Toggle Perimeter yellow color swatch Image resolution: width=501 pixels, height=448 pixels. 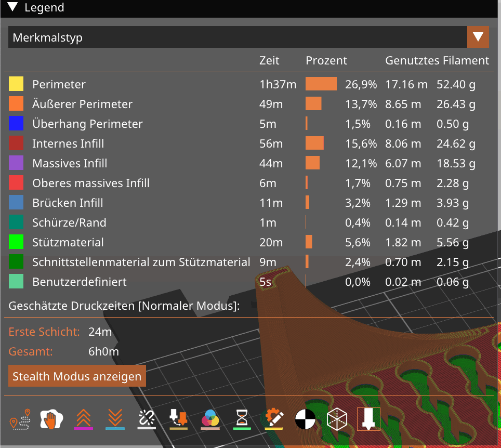point(16,84)
